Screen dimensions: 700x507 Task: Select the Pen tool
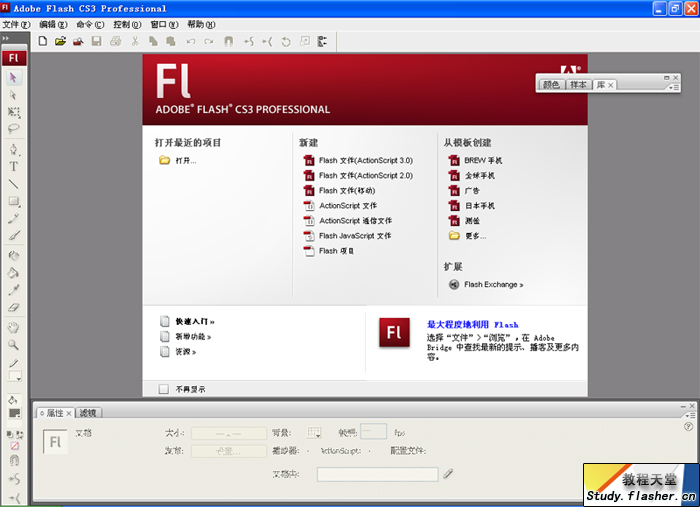tap(14, 150)
